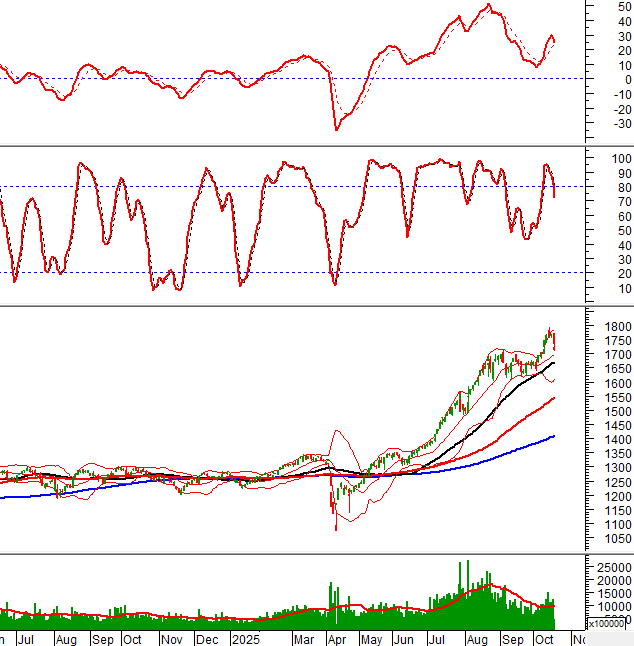Click the top oscillator's deepest April trough
Image resolution: width=634 pixels, height=646 pixels.
pos(336,129)
